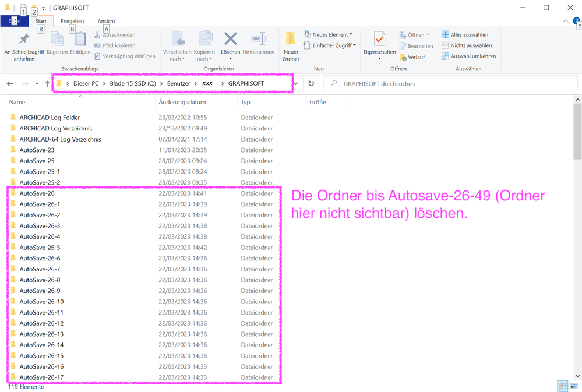
Task: Go up one folder level
Action: click(x=47, y=83)
